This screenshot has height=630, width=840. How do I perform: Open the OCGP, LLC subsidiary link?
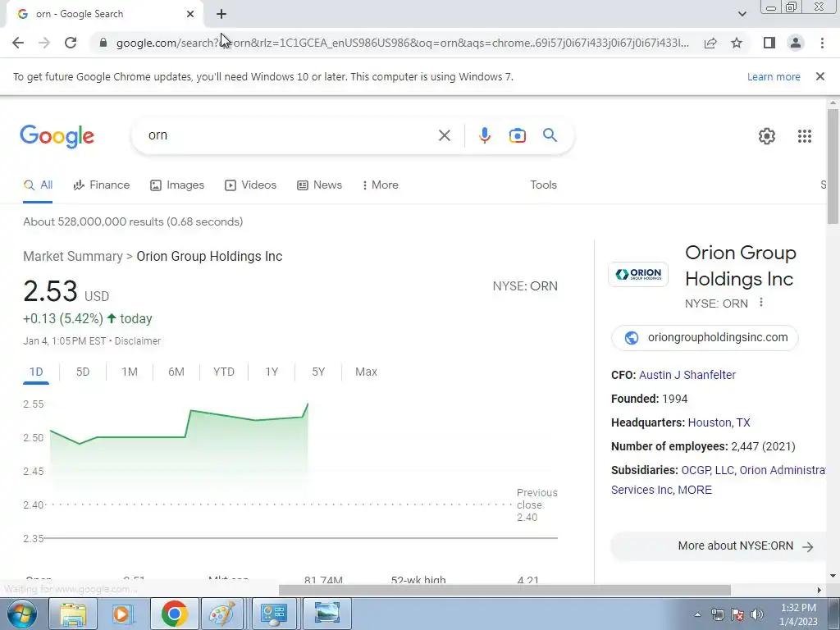[707, 470]
